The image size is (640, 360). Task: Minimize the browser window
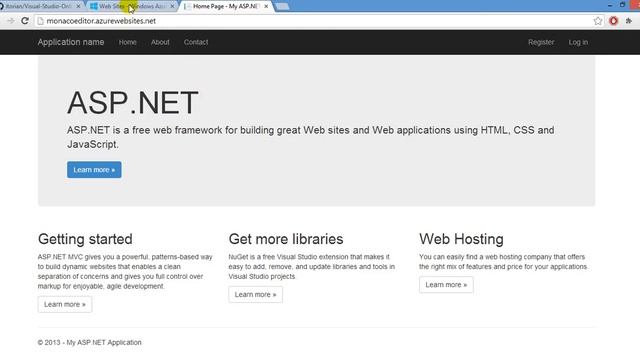pyautogui.click(x=610, y=5)
